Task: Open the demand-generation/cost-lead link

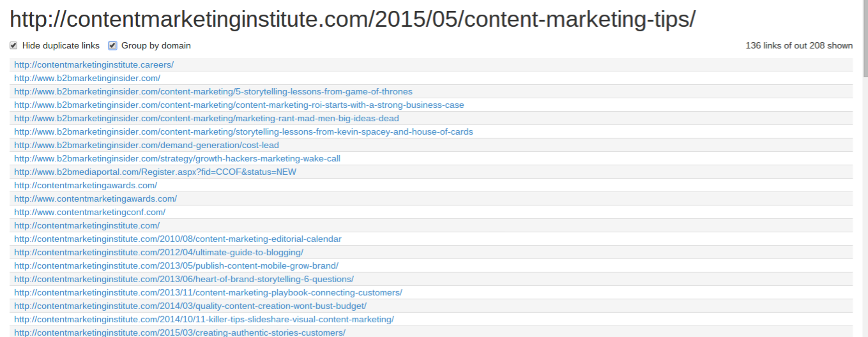Action: tap(146, 145)
